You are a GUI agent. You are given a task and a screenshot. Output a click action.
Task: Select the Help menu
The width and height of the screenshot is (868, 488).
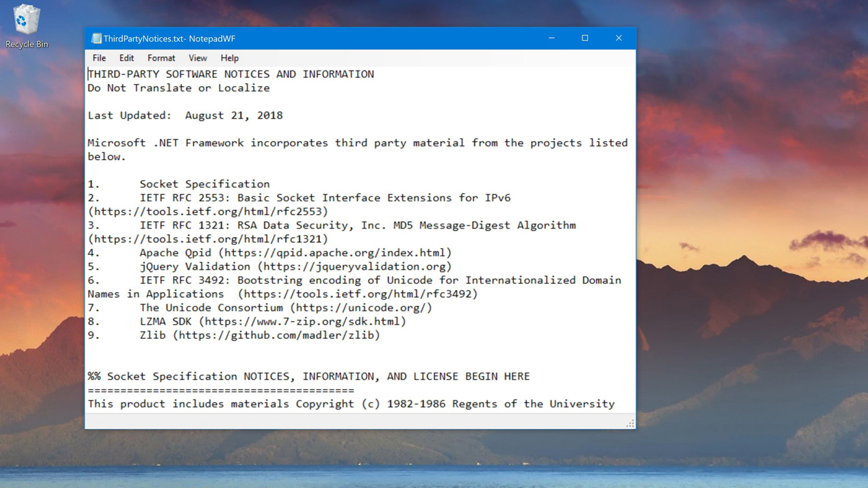230,58
